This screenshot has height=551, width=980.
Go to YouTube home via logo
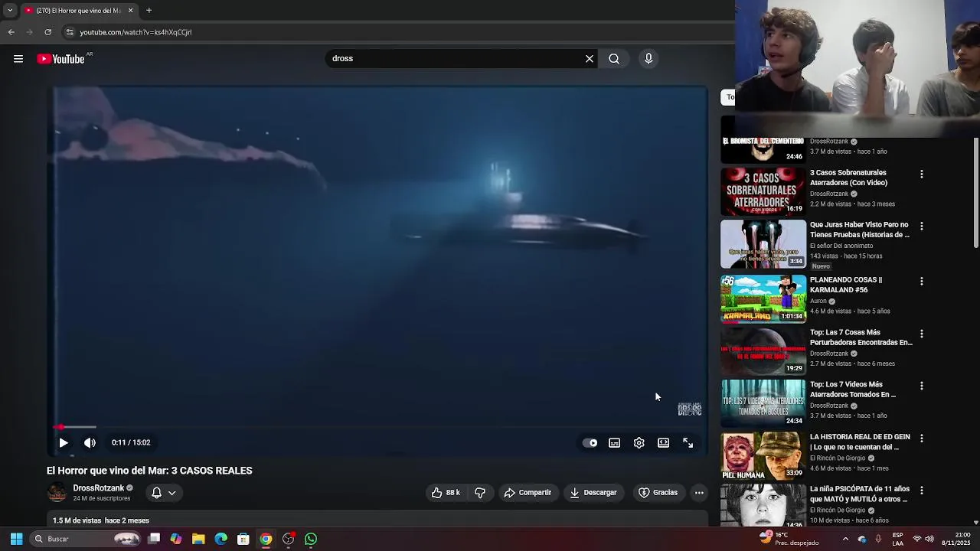pyautogui.click(x=60, y=59)
